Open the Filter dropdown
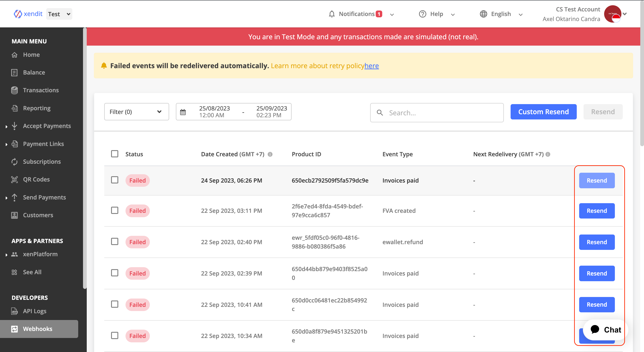 coord(136,112)
